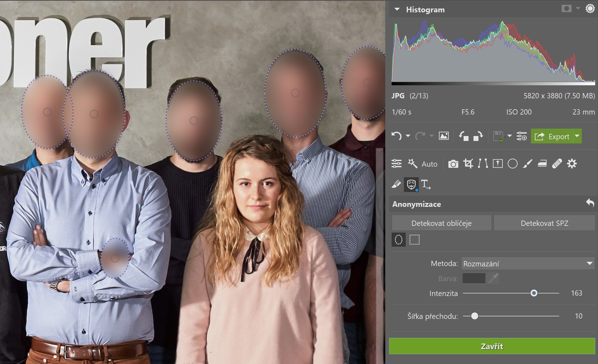This screenshot has height=364, width=598.
Task: Reset Anonymizace with return arrow
Action: tap(590, 203)
